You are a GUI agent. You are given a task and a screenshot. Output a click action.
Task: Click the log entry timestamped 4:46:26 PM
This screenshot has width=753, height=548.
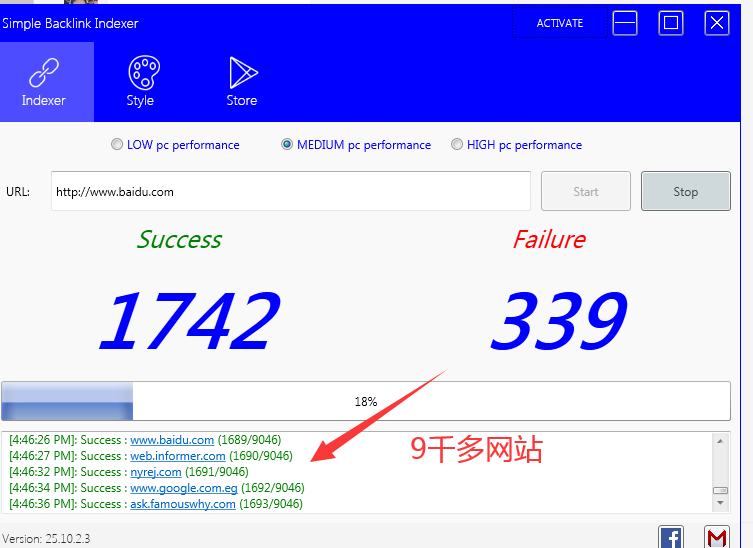tap(145, 440)
